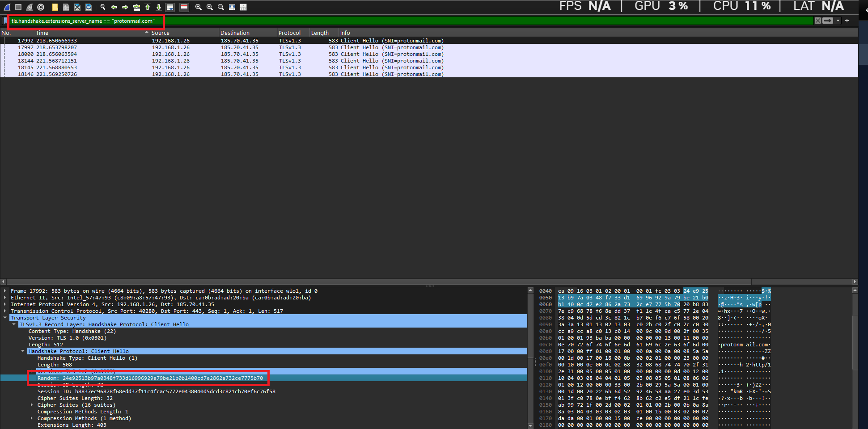Open a capture file via folder icon
The image size is (868, 429).
(55, 7)
